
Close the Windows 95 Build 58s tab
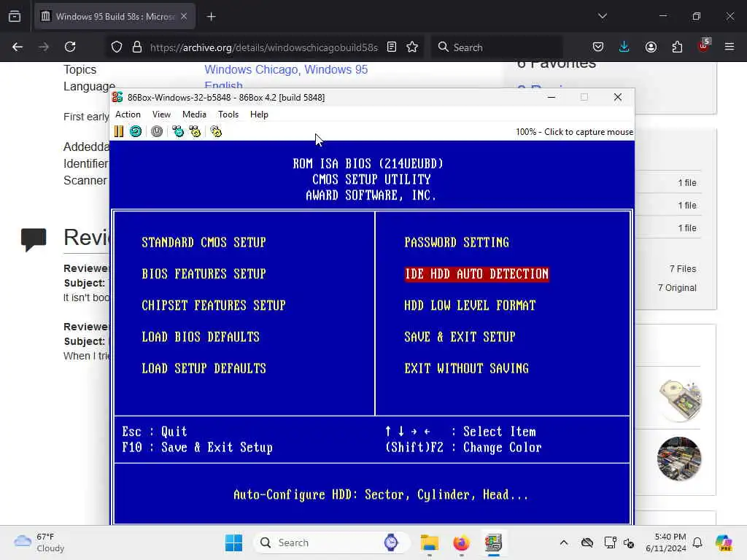184,17
